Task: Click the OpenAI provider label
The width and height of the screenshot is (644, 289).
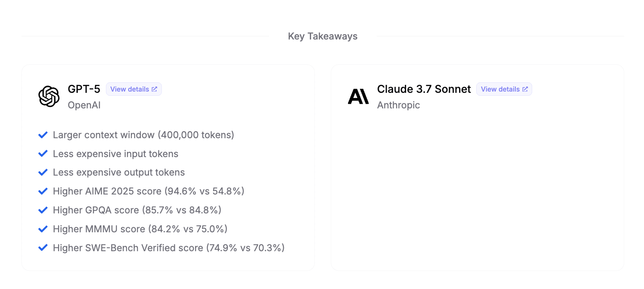Action: click(84, 105)
